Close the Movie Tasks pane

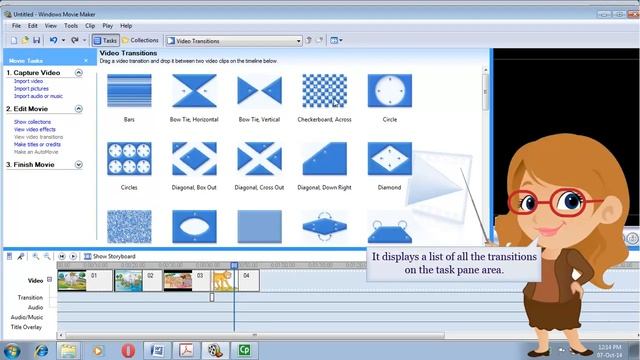click(86, 61)
